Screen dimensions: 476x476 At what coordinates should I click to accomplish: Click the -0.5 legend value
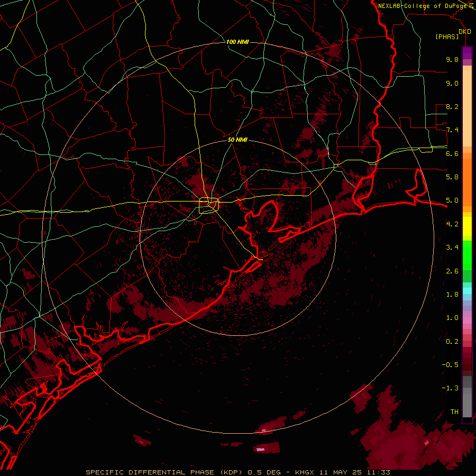pos(450,365)
